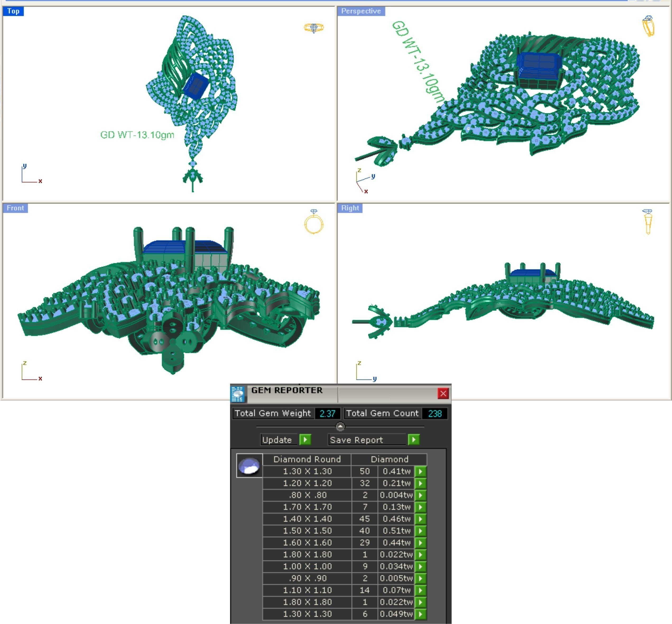Select the Perspective viewport label

[361, 11]
